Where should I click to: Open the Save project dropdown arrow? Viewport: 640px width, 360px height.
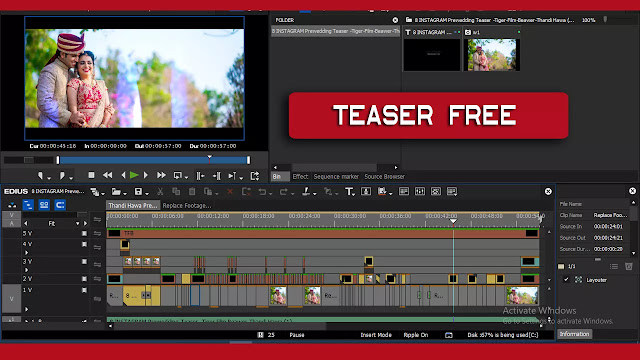click(x=147, y=193)
